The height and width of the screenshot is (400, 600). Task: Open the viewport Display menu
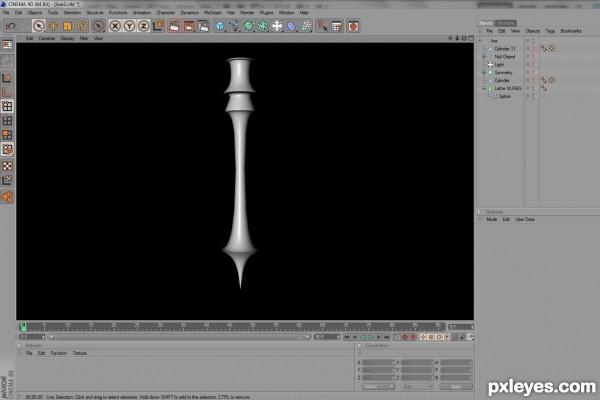pyautogui.click(x=67, y=38)
